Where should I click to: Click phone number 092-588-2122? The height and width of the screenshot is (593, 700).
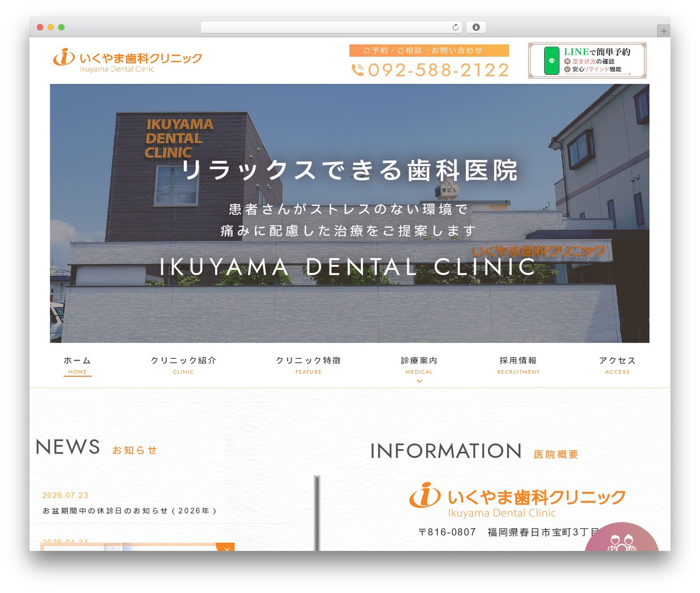(439, 70)
